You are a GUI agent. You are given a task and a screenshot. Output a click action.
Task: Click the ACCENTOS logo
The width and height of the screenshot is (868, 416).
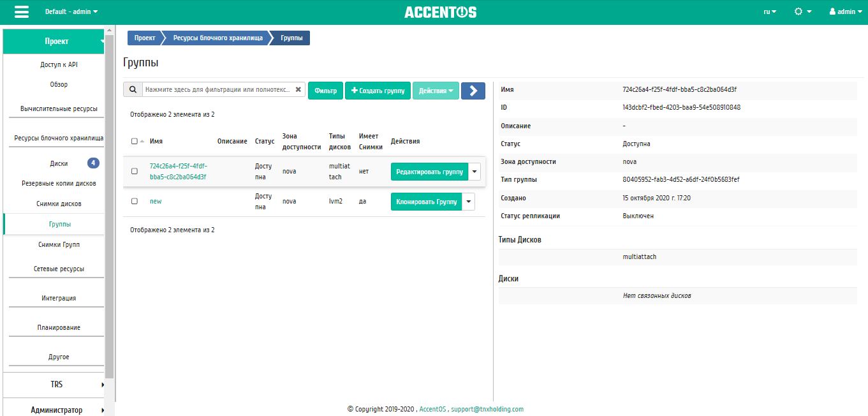point(440,12)
